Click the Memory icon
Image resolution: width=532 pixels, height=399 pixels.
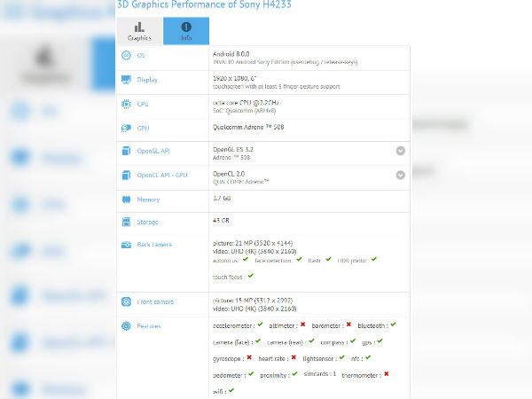point(126,199)
